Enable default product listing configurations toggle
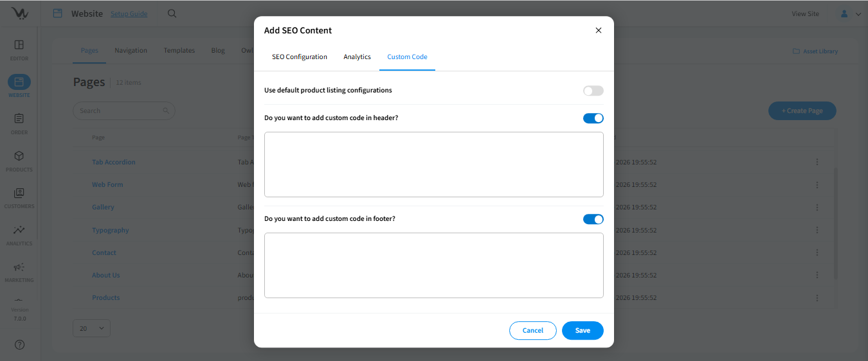868x361 pixels. pos(593,91)
